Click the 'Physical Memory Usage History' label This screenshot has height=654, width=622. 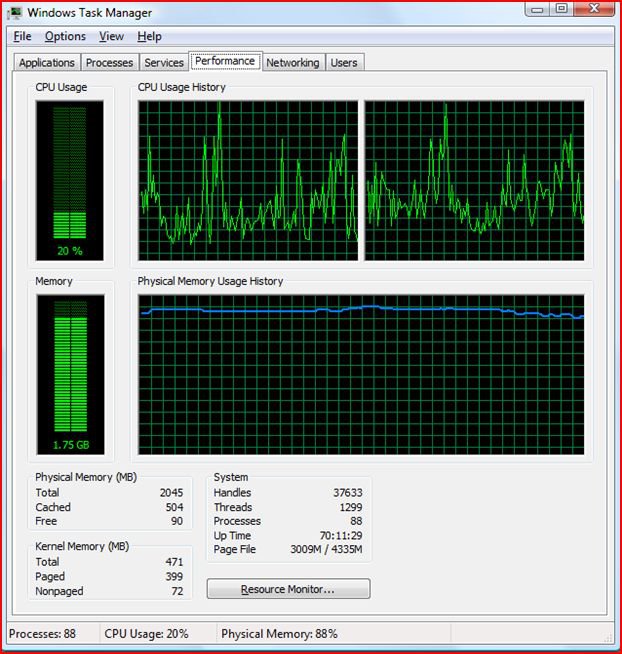pos(210,281)
